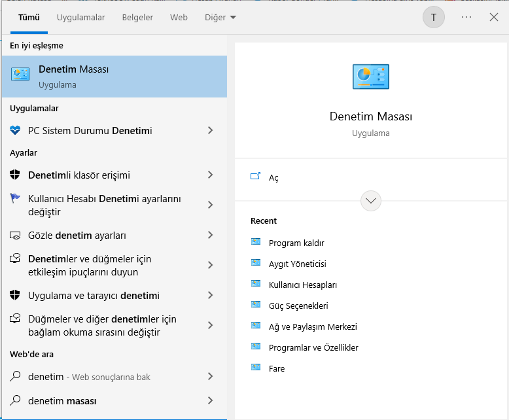Click the flag icon for Kullanıcı Hesabı Denetimi

[16, 198]
